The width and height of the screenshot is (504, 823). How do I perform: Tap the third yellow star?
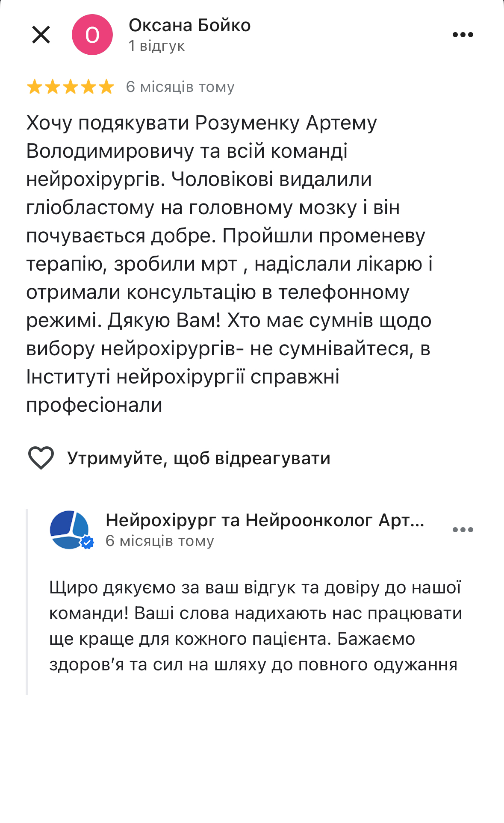(x=71, y=87)
